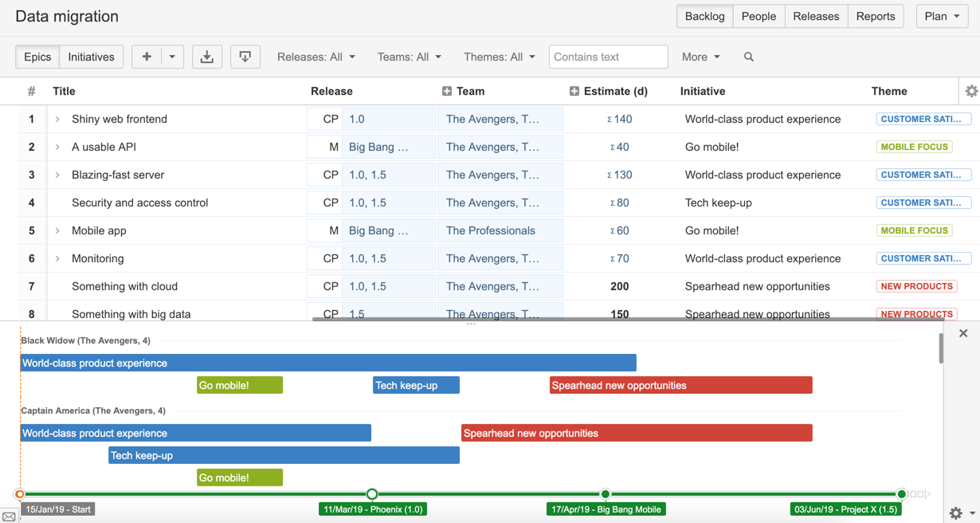Open the Plan dropdown menu
Screen dimensions: 980x523
(x=942, y=16)
